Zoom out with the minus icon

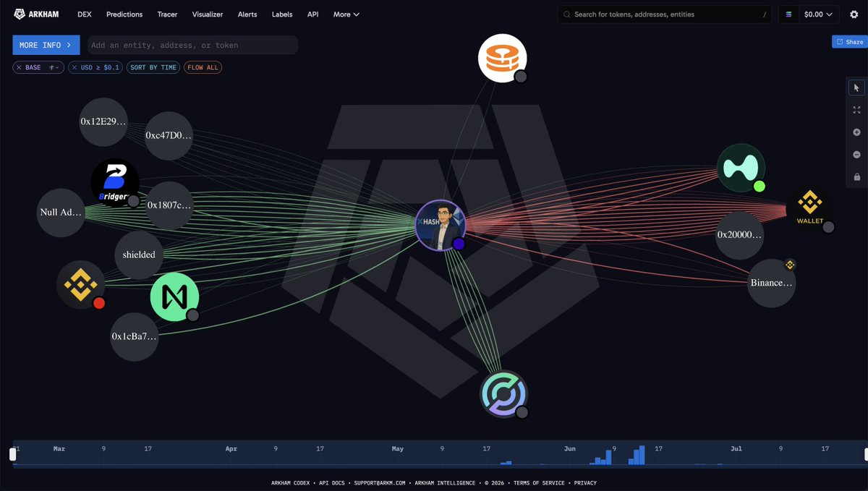point(856,155)
